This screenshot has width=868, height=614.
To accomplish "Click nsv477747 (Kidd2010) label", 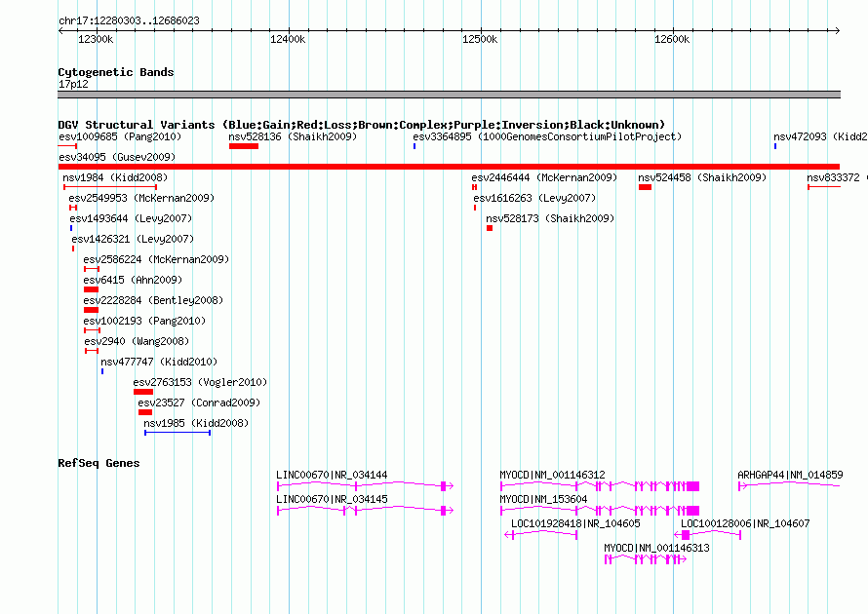I will point(159,362).
